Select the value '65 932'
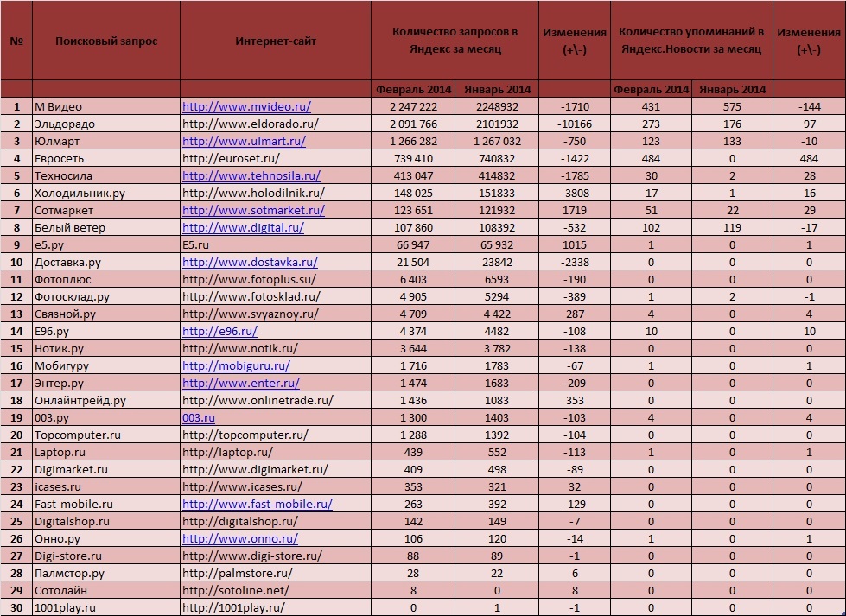 click(497, 244)
